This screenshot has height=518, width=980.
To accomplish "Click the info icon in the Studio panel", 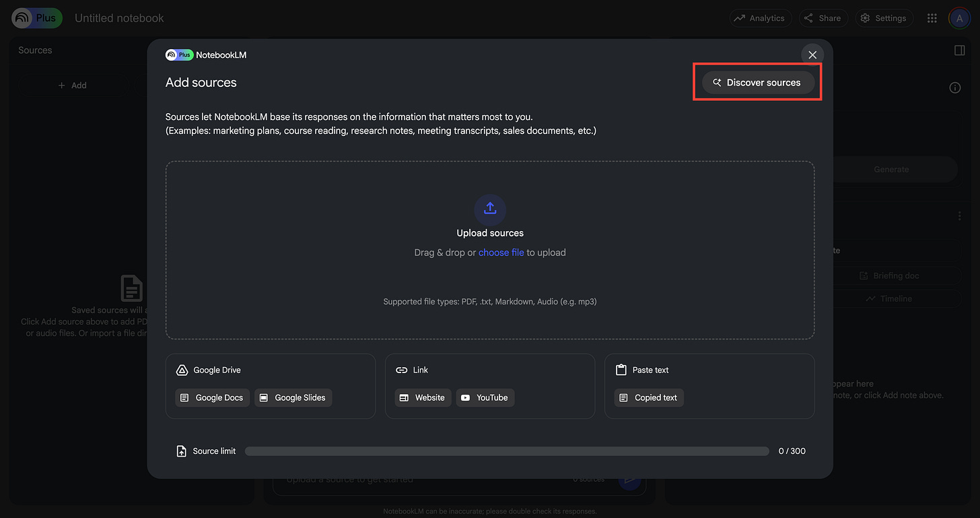I will (954, 88).
